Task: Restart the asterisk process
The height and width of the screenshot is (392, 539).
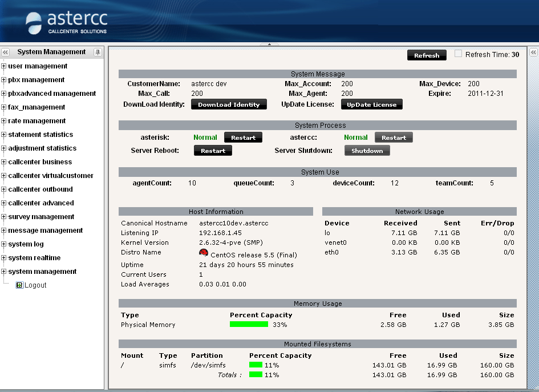Action: tap(243, 138)
